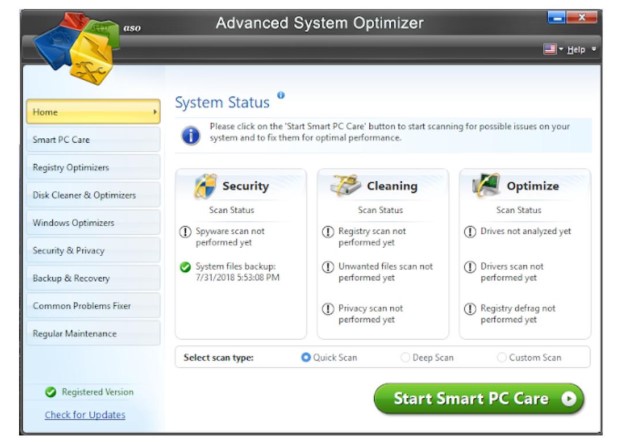Click the Advanced System Optimizer cube logo
The height and width of the screenshot is (444, 623).
(76, 48)
